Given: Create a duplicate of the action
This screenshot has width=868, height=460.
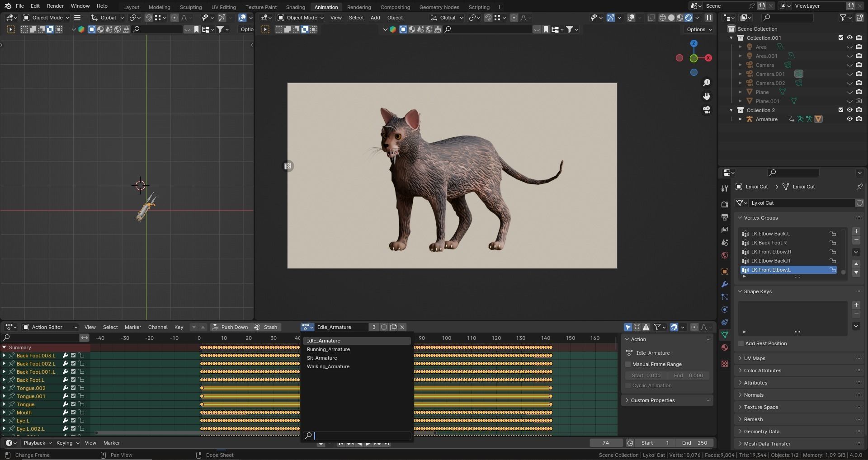Looking at the screenshot, I should pos(393,327).
